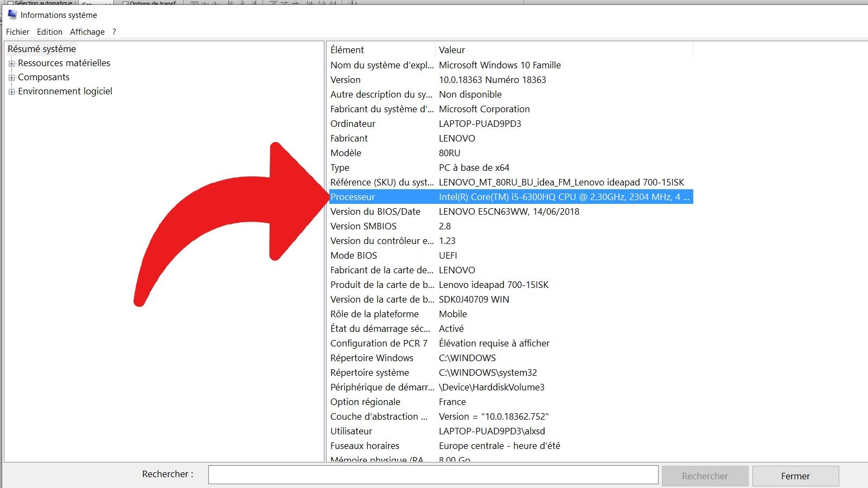Select the Composants tree item
This screenshot has width=868, height=488.
click(43, 77)
